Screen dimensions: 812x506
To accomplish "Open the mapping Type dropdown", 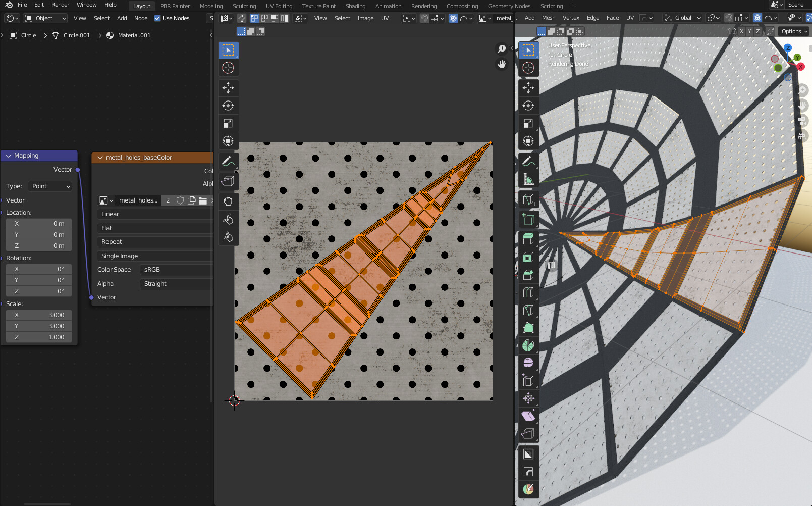I will [x=50, y=186].
